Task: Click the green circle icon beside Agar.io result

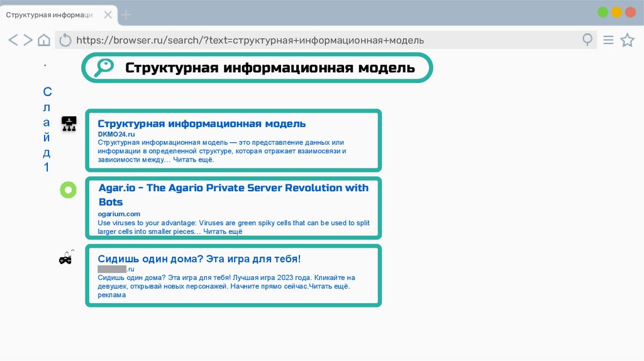Action: pos(68,190)
